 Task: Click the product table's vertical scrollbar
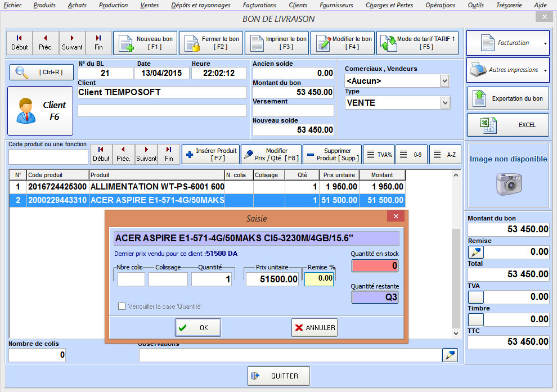click(x=456, y=254)
